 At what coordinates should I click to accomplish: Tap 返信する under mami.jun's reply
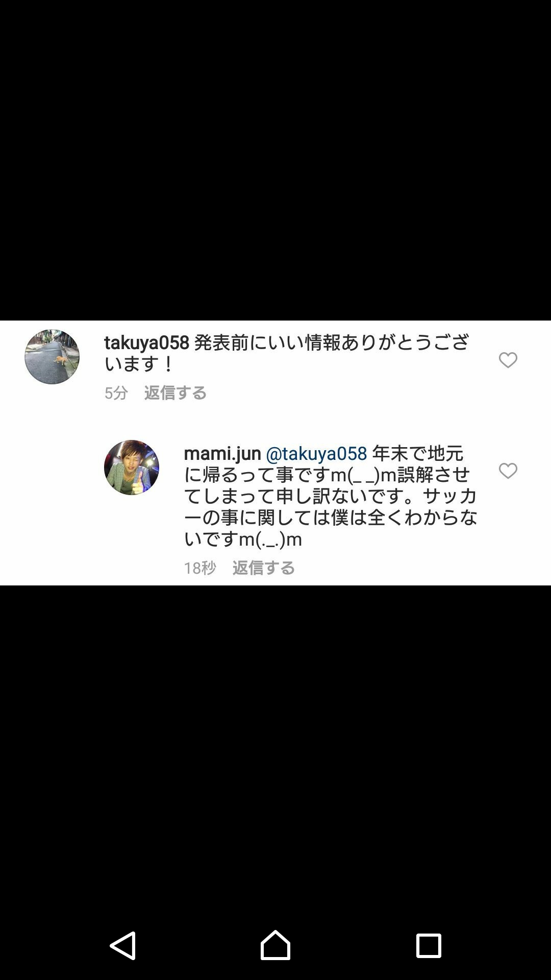click(x=263, y=568)
